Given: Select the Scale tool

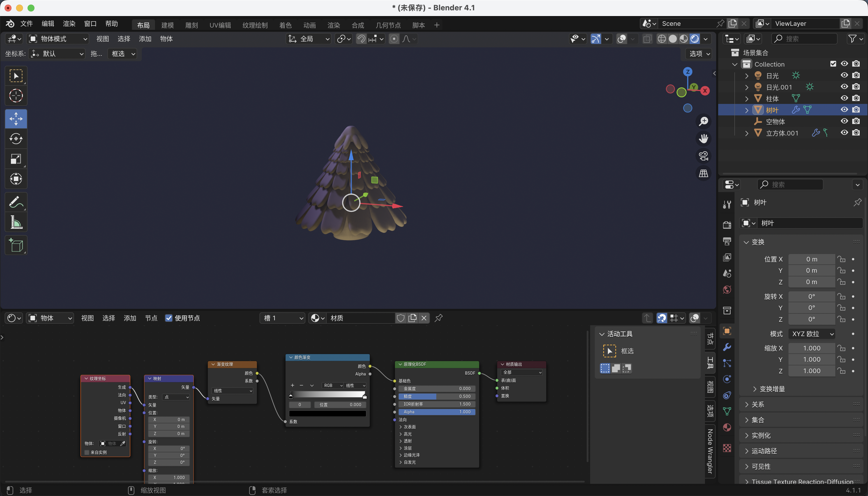Looking at the screenshot, I should (16, 159).
